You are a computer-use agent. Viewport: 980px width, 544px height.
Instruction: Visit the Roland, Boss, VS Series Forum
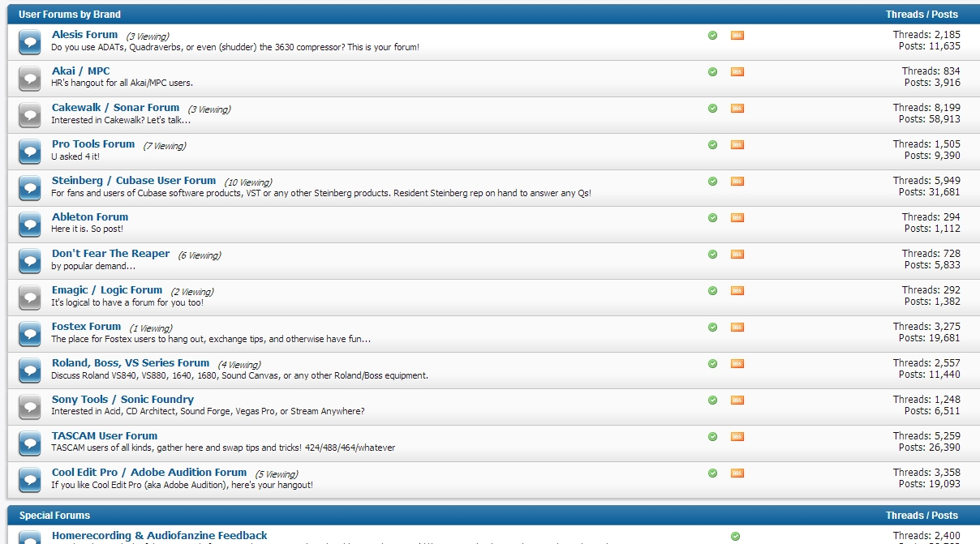pos(131,363)
